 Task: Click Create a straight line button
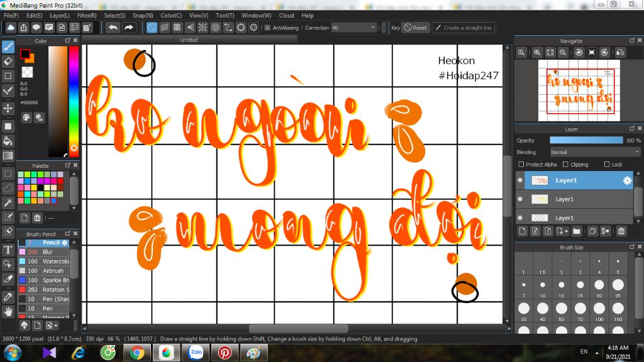click(x=464, y=28)
